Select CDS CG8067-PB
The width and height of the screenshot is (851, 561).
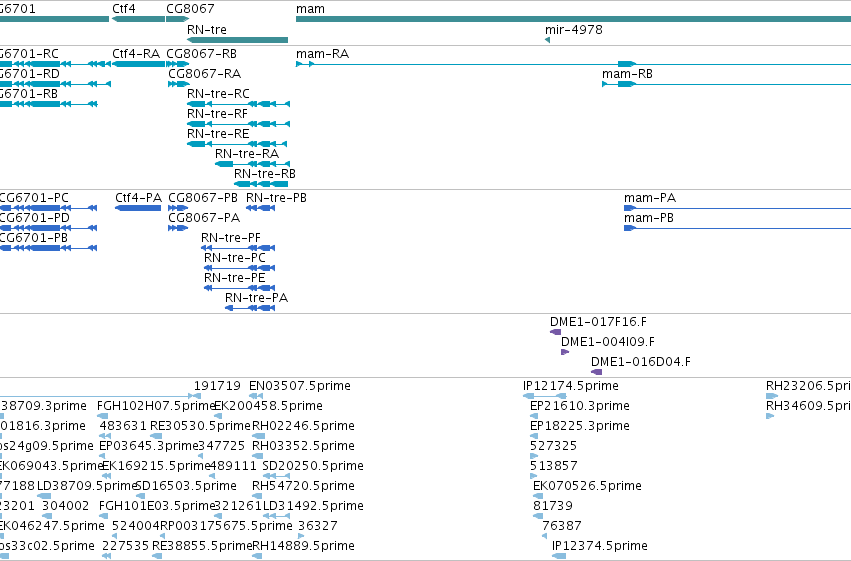tap(203, 198)
